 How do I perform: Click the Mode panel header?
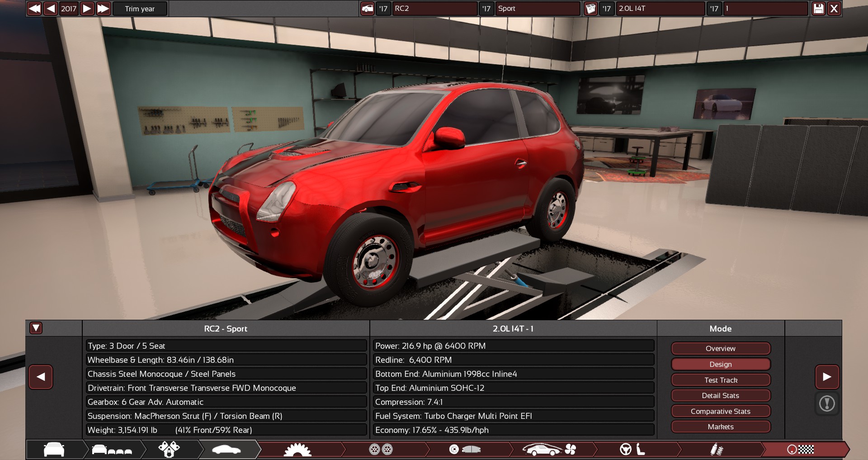(x=721, y=328)
